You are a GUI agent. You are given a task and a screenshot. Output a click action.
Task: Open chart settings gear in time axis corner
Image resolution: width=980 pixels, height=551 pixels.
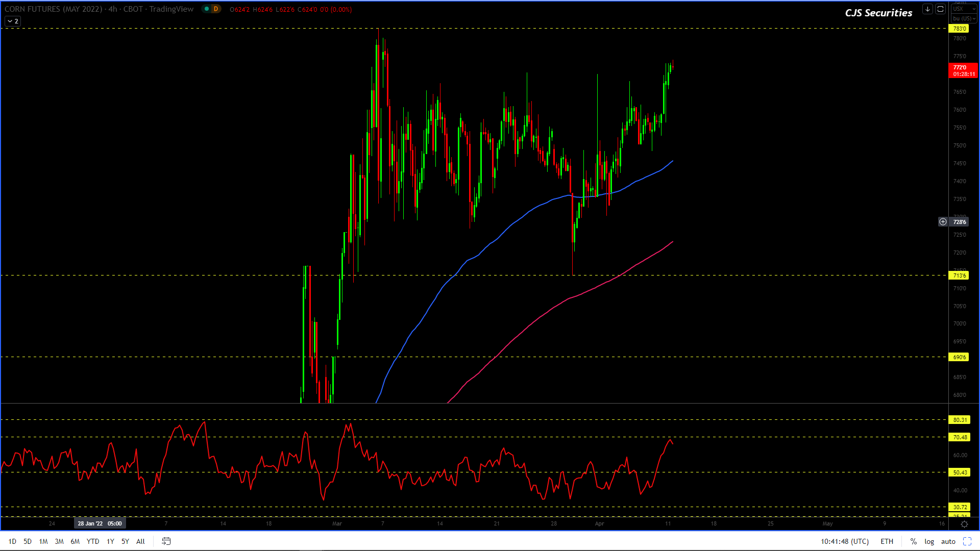pos(964,524)
